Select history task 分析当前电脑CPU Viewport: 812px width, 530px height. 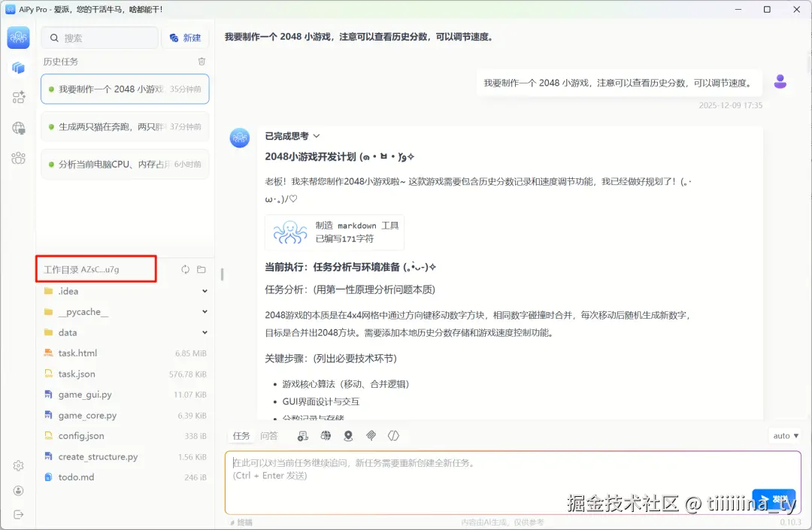click(125, 164)
